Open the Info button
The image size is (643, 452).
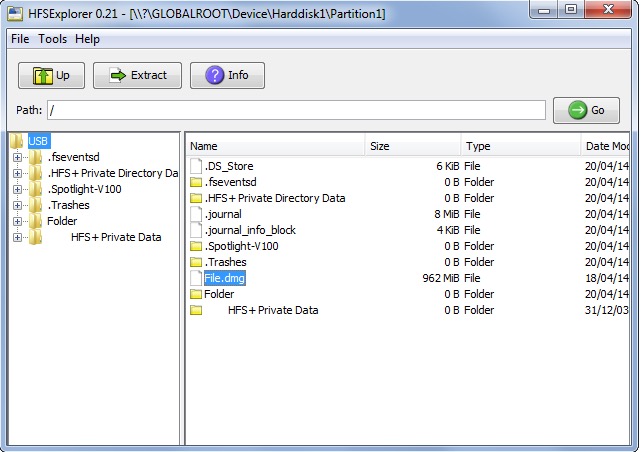[227, 75]
